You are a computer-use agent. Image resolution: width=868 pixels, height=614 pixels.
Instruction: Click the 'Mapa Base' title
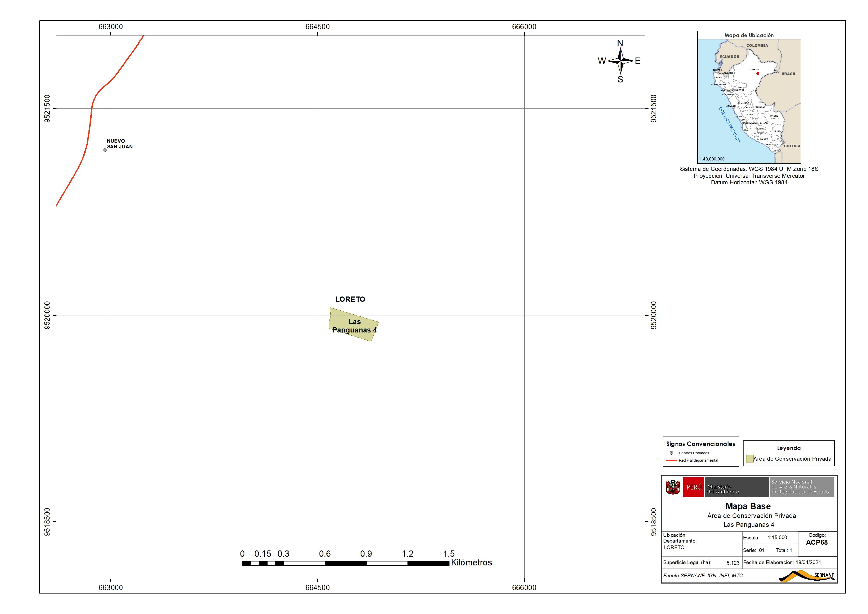[748, 506]
